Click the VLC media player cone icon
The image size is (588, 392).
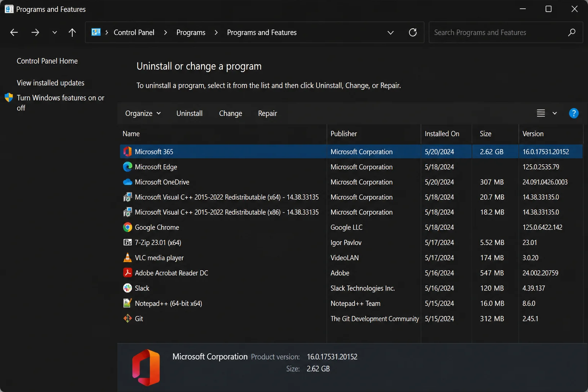pyautogui.click(x=127, y=258)
